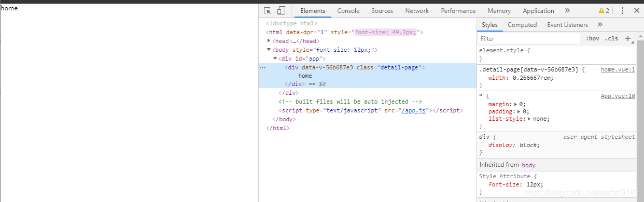Viewport: 644px width, 202px height.
Task: Select the detail-page div element row
Action: click(355, 67)
